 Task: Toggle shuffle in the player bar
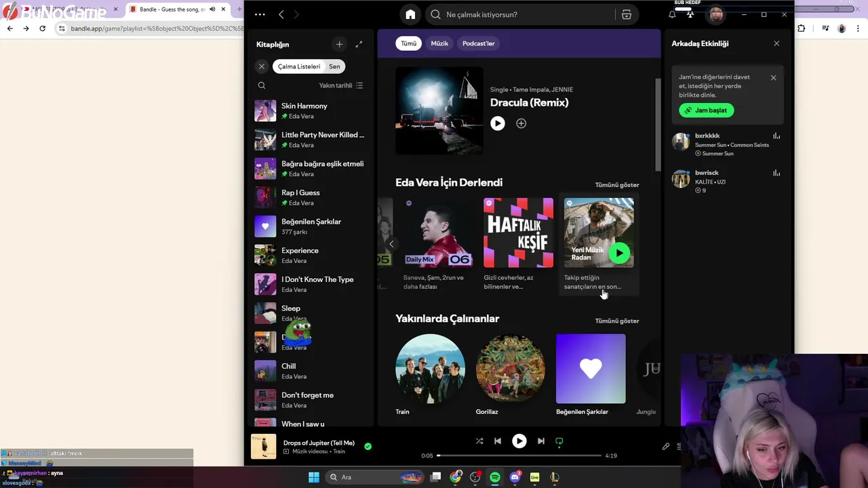pos(479,441)
